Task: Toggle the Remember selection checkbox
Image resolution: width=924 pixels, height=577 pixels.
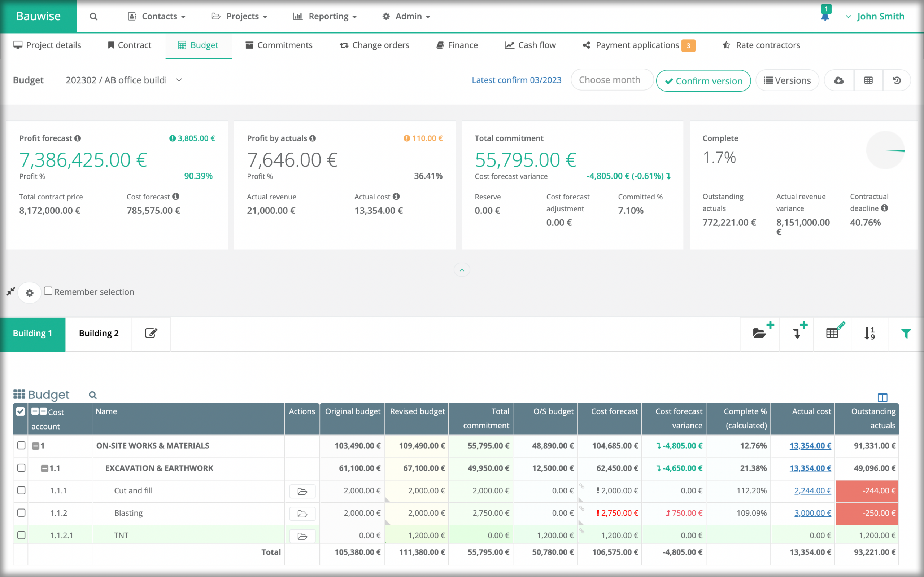Action: (48, 291)
